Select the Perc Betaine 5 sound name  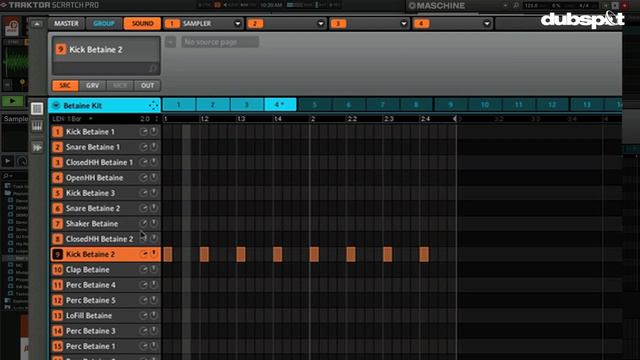91,300
